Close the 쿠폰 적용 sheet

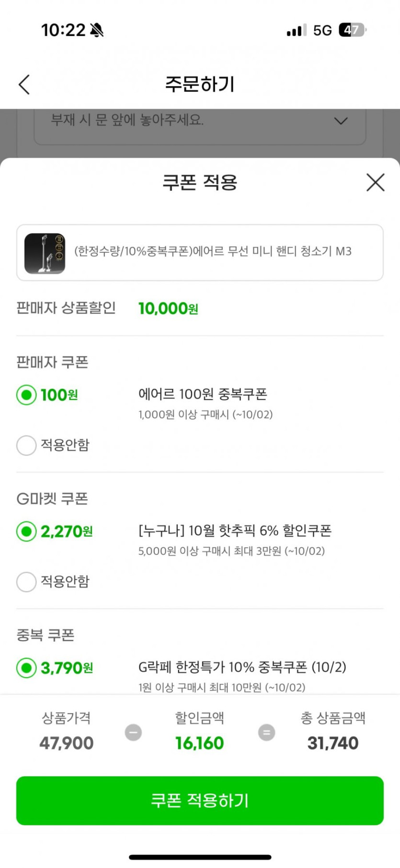tap(375, 183)
